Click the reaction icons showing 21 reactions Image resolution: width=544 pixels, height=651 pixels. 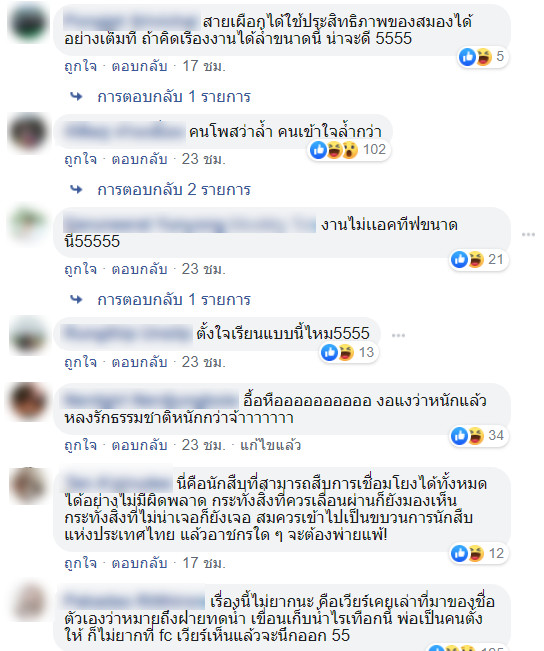pyautogui.click(x=479, y=260)
